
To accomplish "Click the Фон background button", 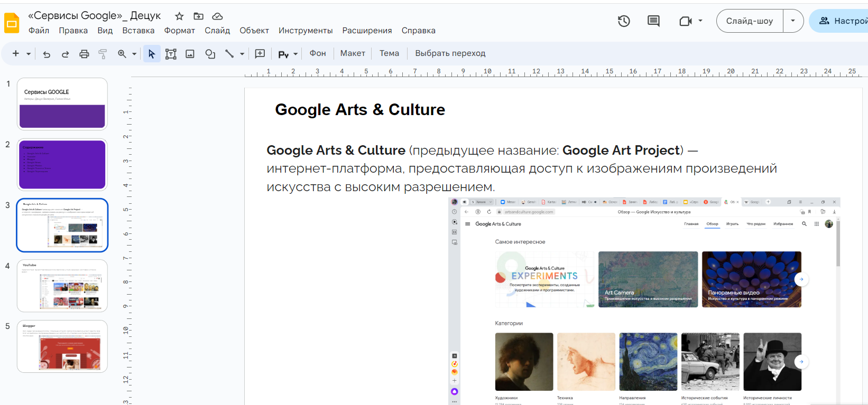I will point(318,53).
